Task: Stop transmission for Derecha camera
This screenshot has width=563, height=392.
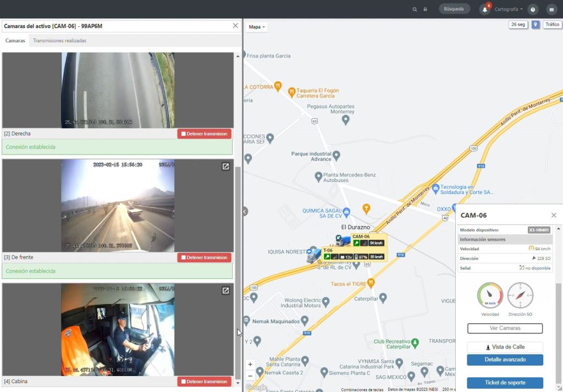Action: [x=204, y=134]
